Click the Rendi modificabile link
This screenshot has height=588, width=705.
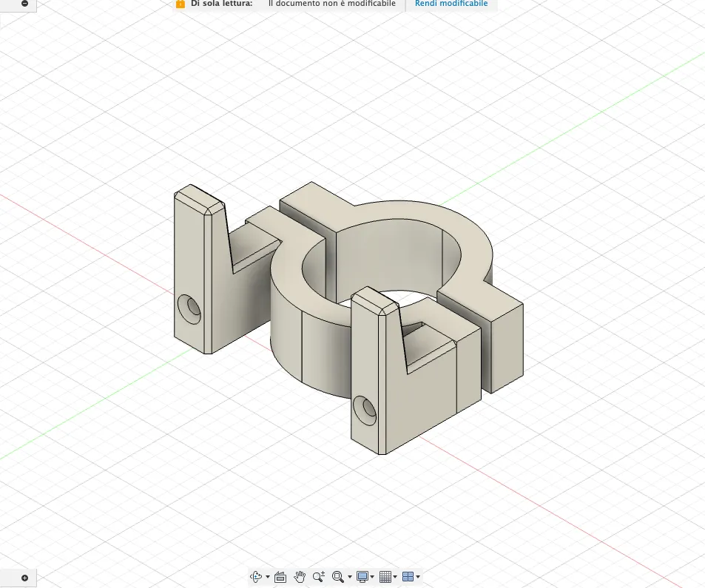click(451, 4)
